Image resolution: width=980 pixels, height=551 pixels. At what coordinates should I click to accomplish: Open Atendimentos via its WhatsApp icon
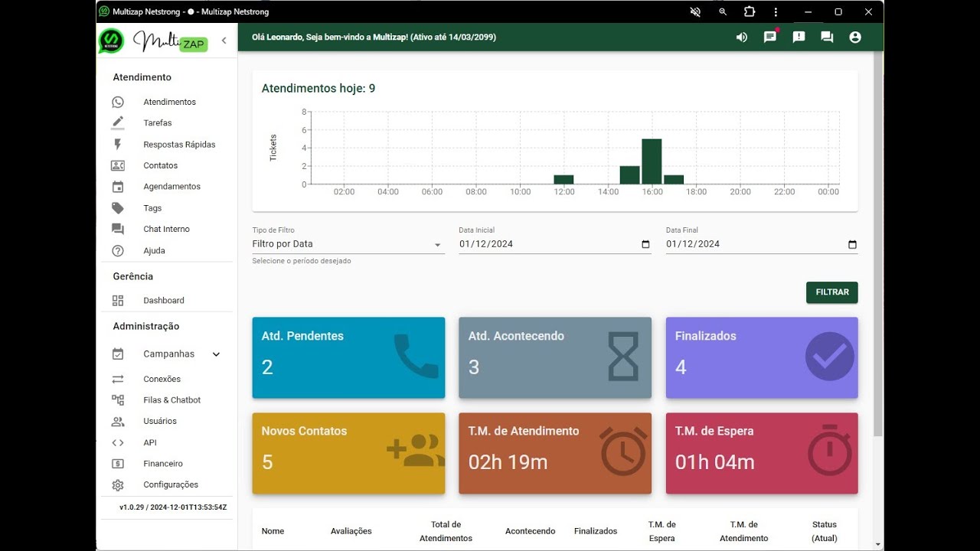[117, 102]
